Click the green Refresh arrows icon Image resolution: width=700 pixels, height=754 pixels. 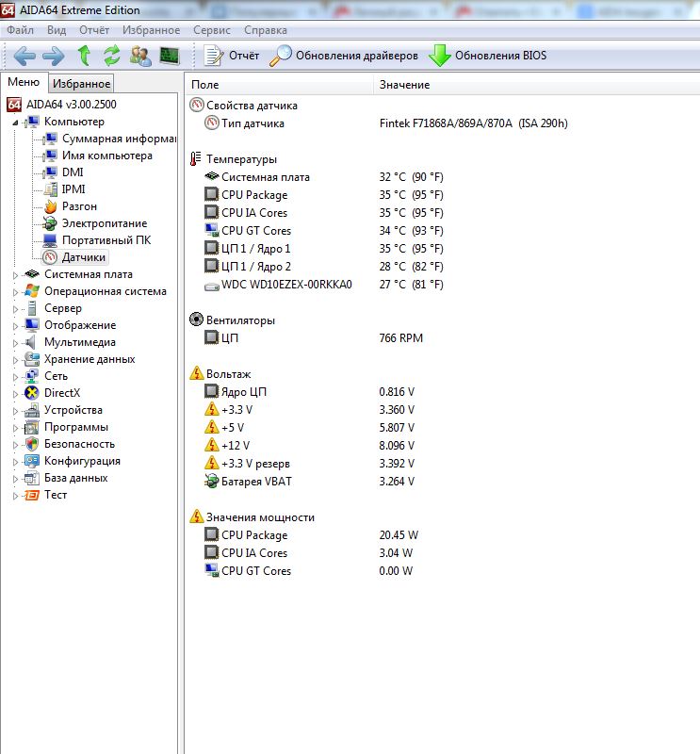[x=112, y=56]
